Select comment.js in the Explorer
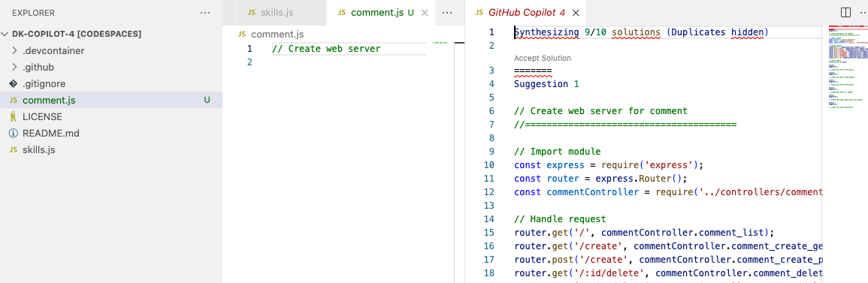This screenshot has height=283, width=868. 111,100
